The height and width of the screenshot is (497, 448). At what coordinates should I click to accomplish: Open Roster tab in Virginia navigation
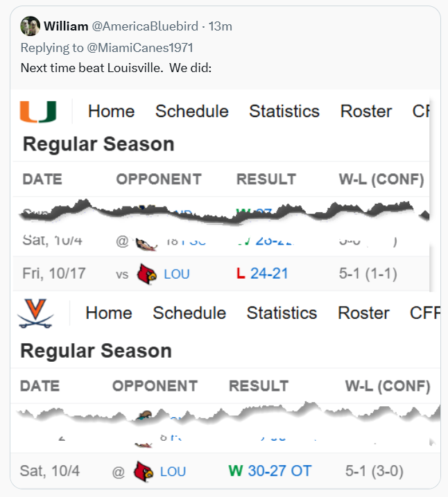tap(363, 313)
